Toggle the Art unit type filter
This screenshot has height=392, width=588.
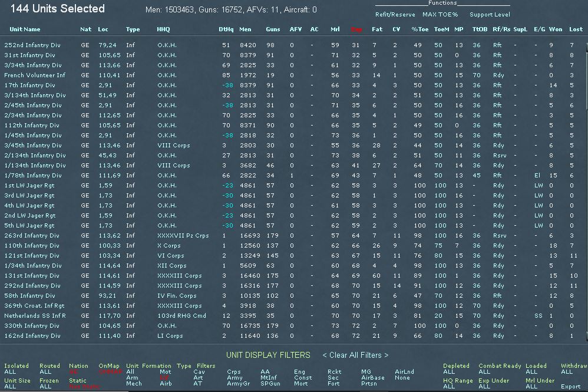click(x=198, y=378)
